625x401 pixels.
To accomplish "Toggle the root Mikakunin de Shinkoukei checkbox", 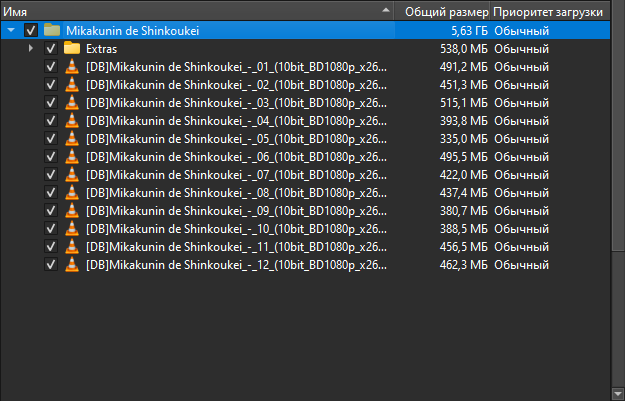I will 30,31.
